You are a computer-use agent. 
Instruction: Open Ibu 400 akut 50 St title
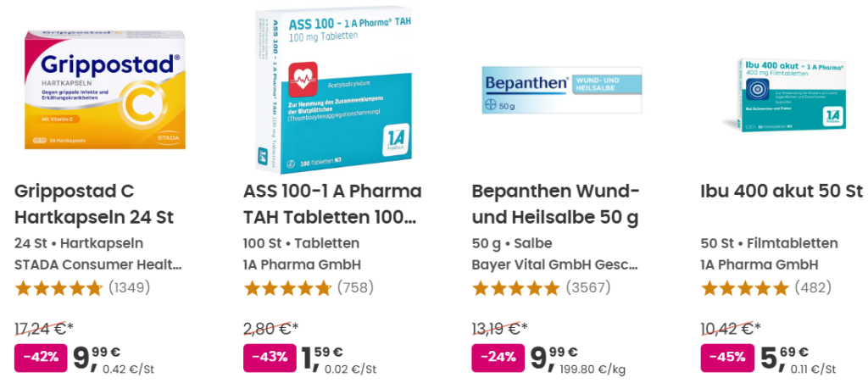click(781, 191)
